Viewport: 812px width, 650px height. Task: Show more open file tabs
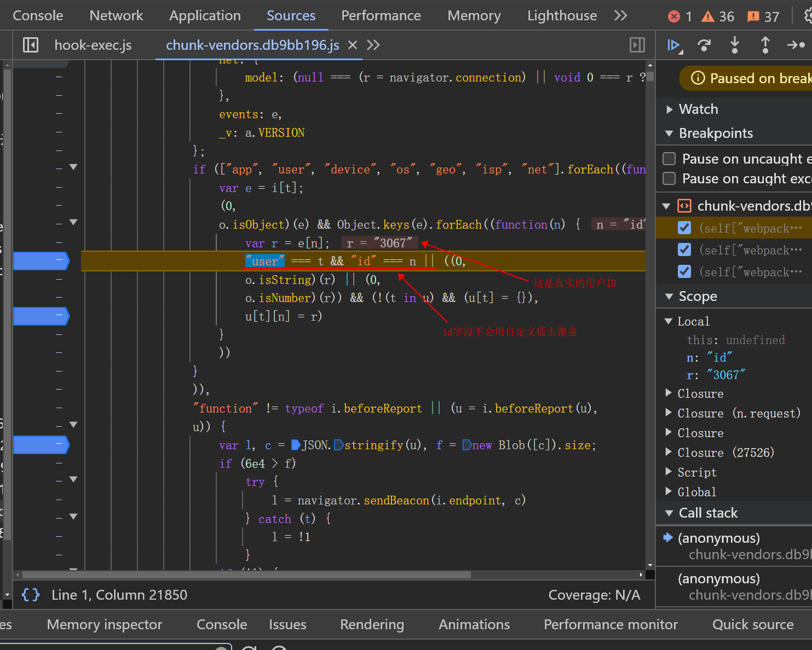[373, 45]
